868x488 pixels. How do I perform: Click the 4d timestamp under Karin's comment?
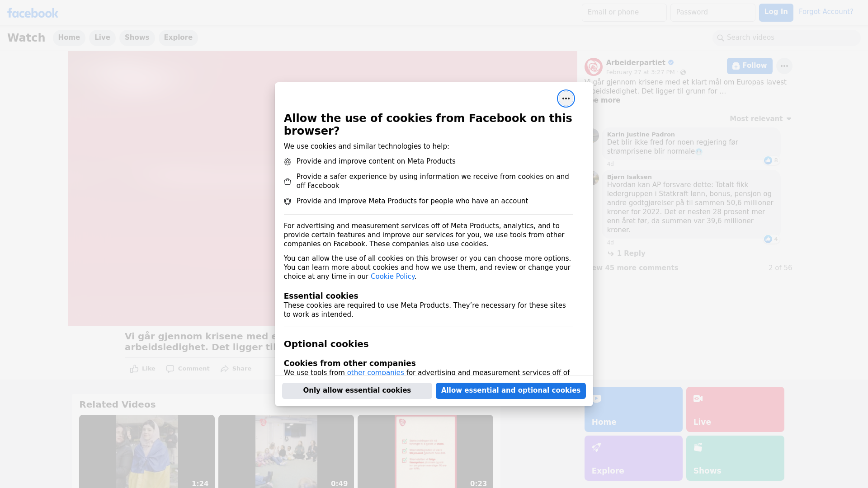[610, 164]
